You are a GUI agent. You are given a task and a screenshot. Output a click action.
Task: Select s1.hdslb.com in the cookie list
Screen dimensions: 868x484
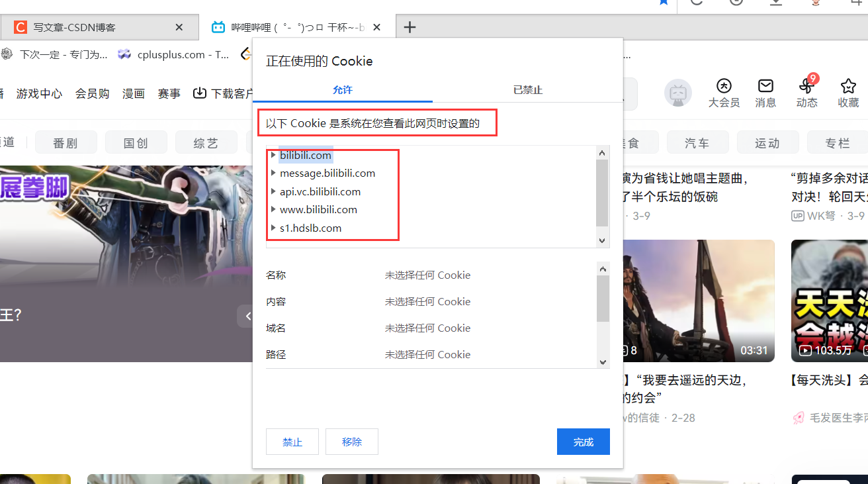pos(310,228)
